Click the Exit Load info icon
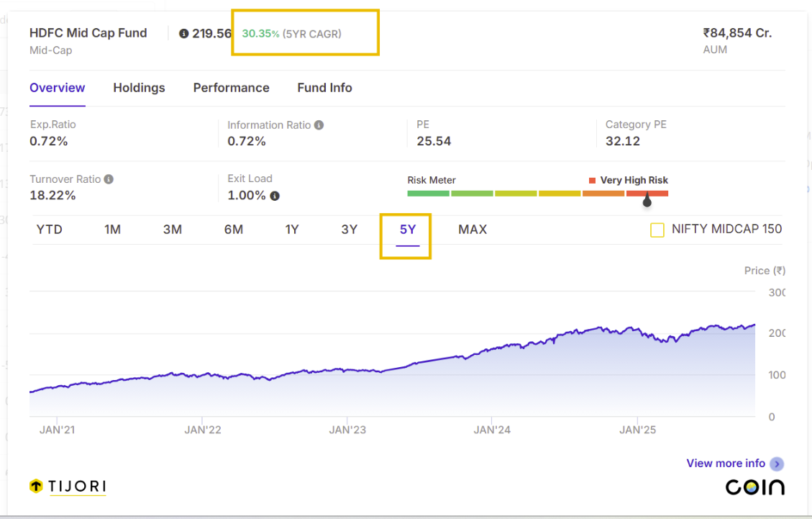The height and width of the screenshot is (519, 812). [275, 196]
